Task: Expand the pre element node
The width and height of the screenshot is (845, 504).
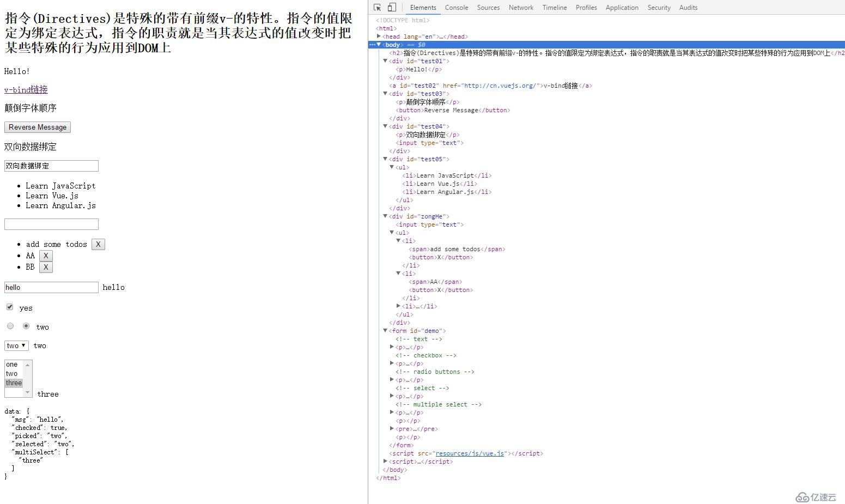Action: [392, 429]
